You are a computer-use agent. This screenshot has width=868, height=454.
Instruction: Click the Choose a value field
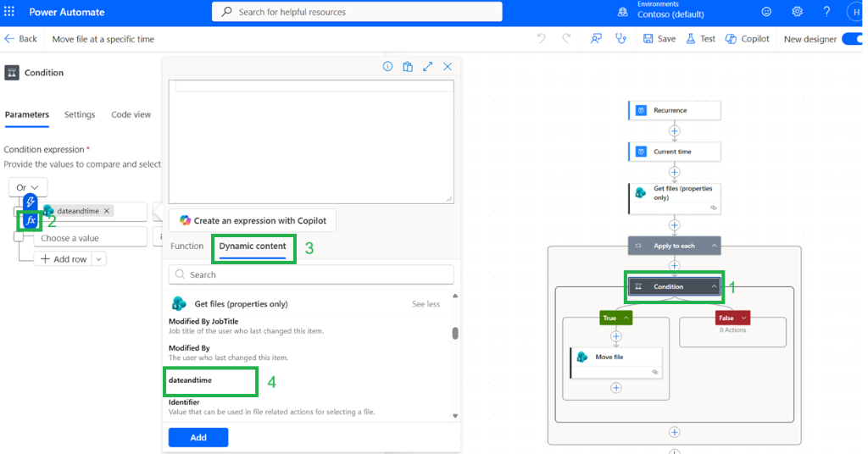tap(90, 238)
